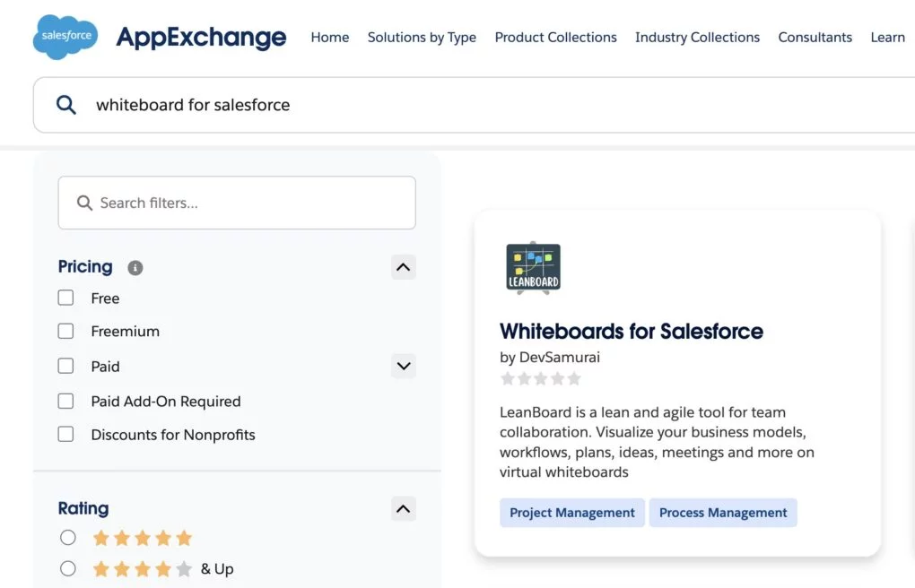Click the Pricing section heading
915x588 pixels.
tap(85, 266)
